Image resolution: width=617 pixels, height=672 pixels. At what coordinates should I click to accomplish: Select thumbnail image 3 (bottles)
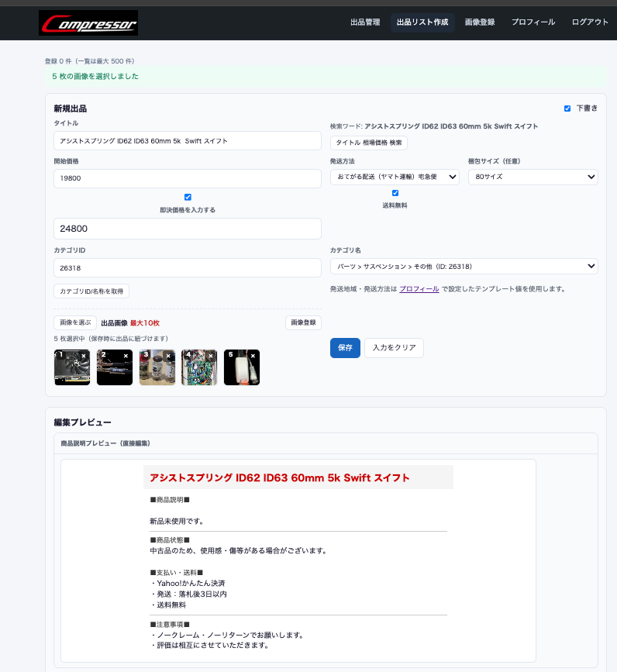coord(157,367)
